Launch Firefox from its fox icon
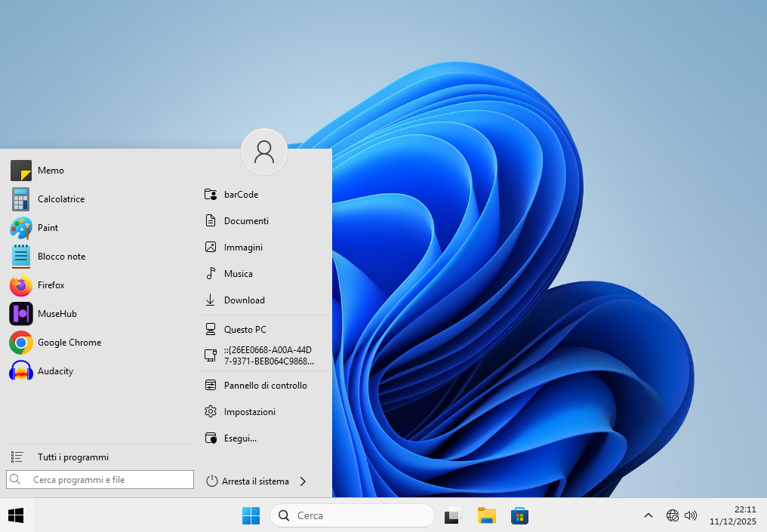 21,285
